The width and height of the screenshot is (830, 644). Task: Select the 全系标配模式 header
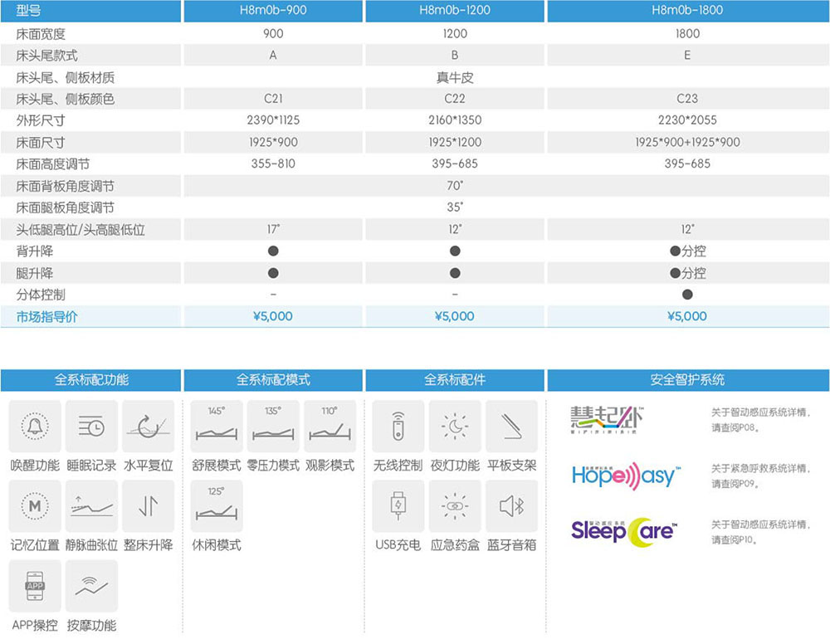[273, 380]
